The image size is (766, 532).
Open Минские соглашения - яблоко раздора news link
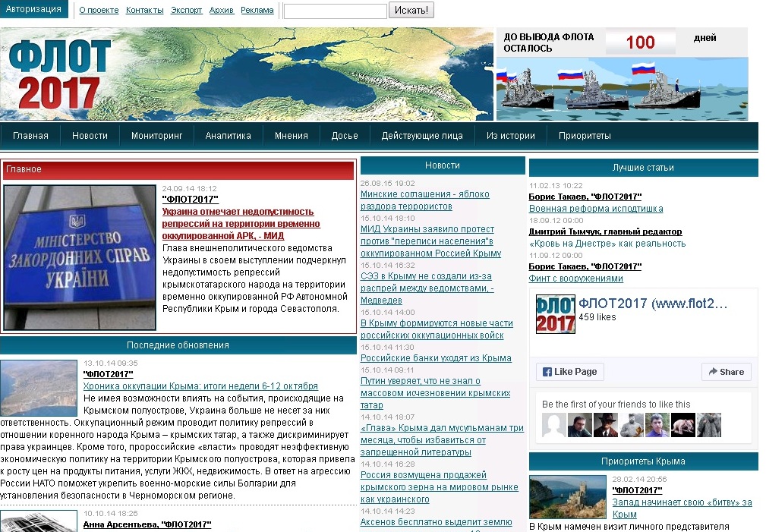tap(424, 200)
